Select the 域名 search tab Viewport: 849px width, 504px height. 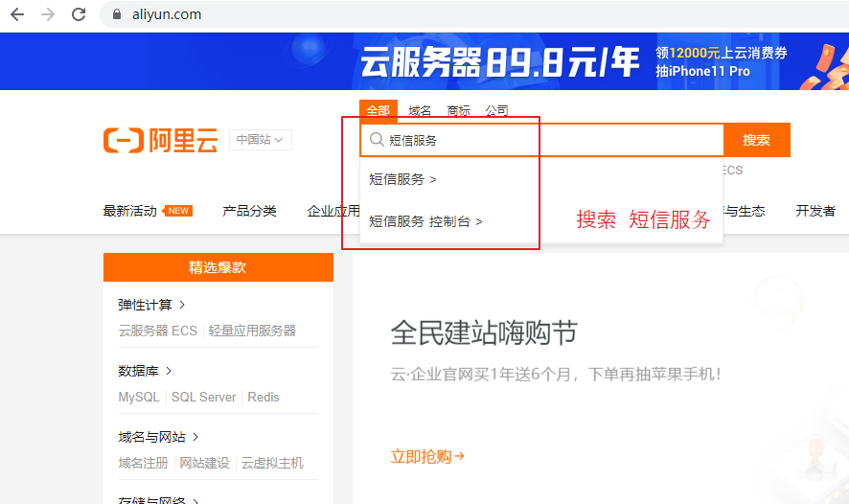[x=420, y=111]
